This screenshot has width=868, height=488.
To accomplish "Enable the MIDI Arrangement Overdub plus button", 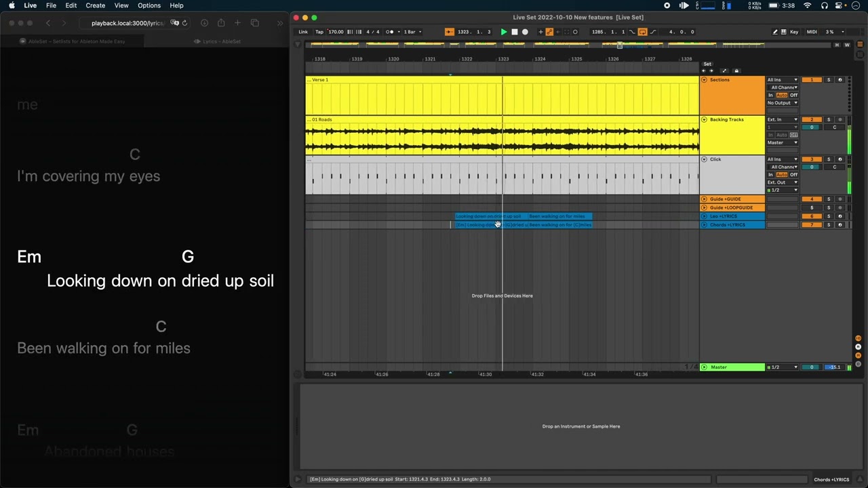I will tap(540, 32).
